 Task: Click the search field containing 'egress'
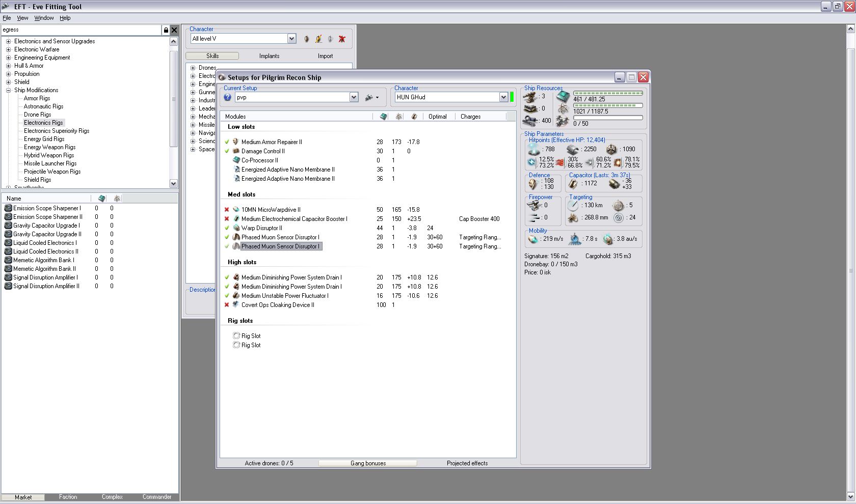coord(82,30)
